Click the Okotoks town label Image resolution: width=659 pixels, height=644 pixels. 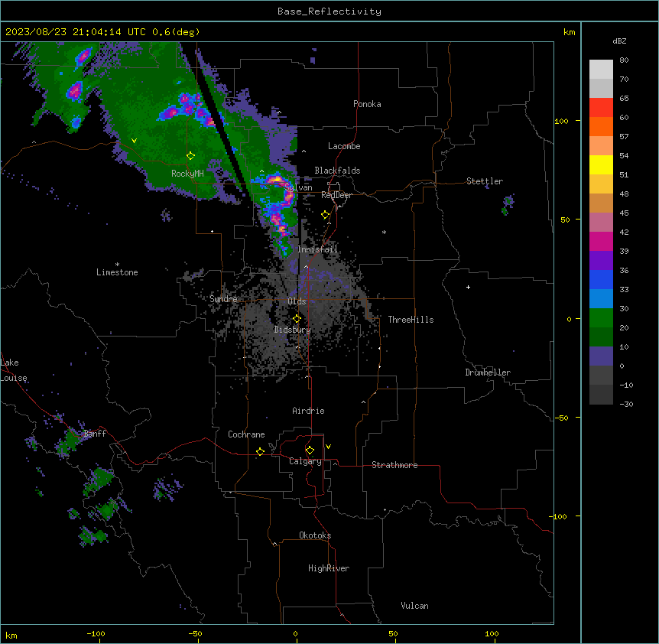pos(315,535)
